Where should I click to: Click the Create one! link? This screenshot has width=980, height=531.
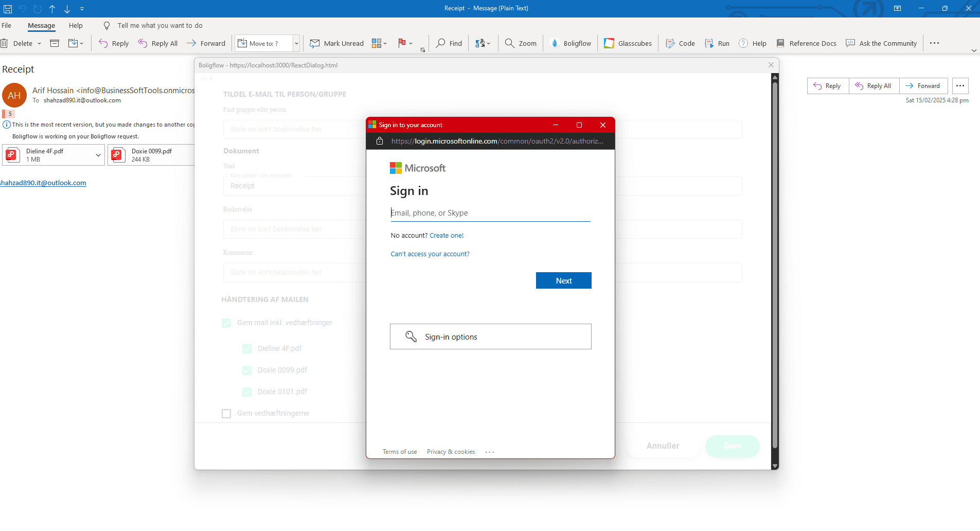pyautogui.click(x=447, y=236)
